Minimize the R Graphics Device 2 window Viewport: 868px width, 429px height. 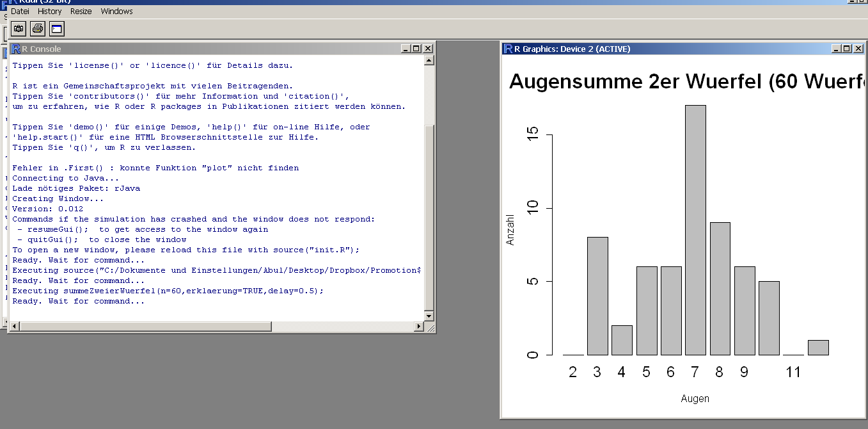click(x=836, y=49)
